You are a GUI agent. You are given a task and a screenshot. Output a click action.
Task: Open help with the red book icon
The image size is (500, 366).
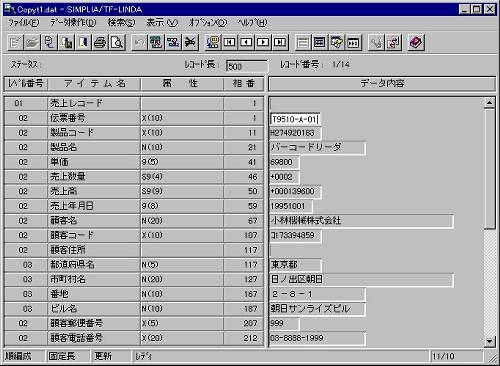click(416, 42)
